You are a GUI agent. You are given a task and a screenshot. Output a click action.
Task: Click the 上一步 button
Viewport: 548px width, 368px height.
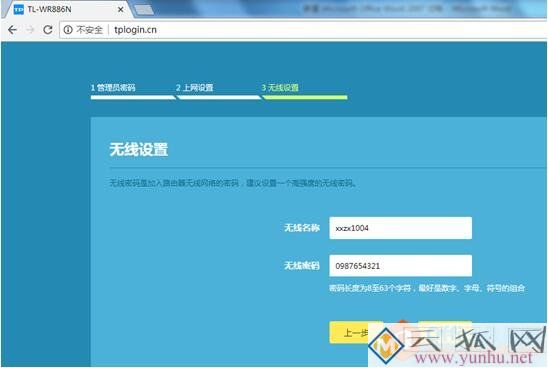pyautogui.click(x=356, y=333)
